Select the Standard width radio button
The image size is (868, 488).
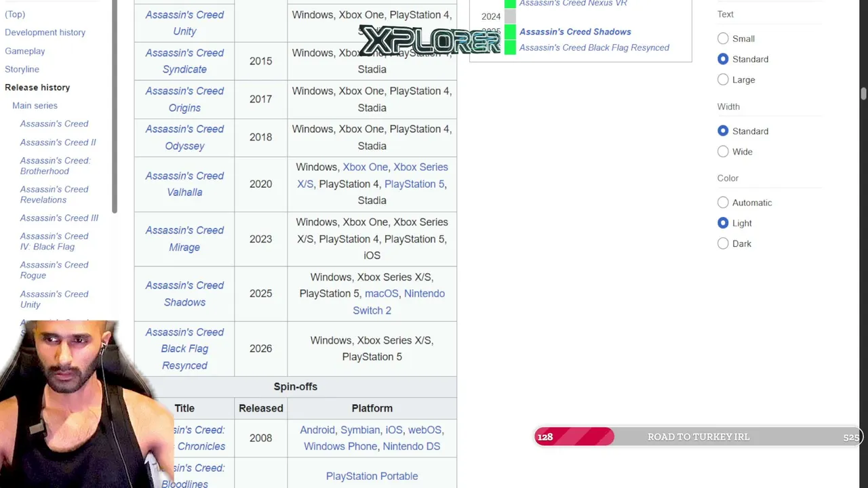(723, 131)
